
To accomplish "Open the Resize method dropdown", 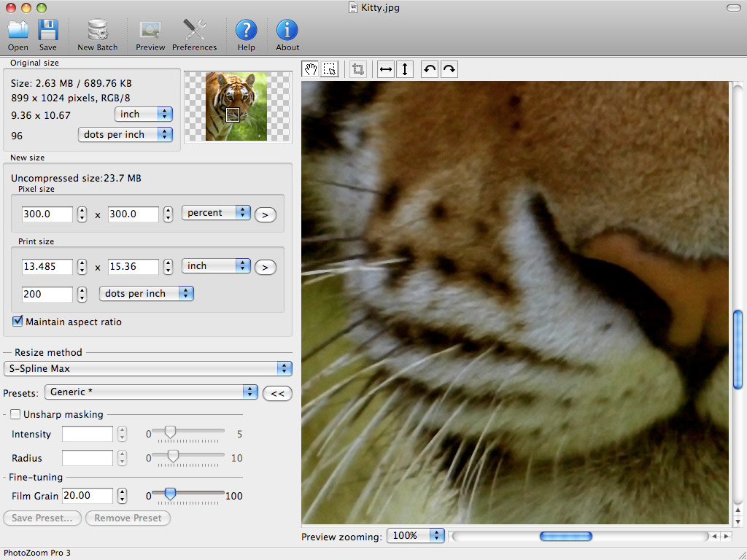I will pos(147,368).
